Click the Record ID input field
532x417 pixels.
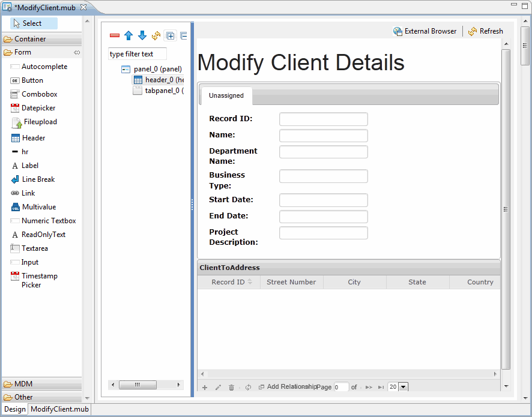tap(323, 119)
